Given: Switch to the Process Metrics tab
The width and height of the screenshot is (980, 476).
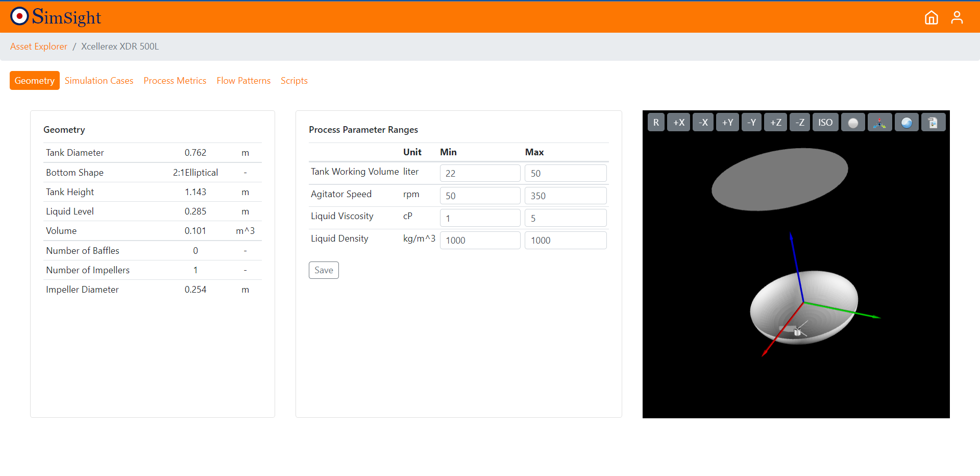Looking at the screenshot, I should (175, 80).
